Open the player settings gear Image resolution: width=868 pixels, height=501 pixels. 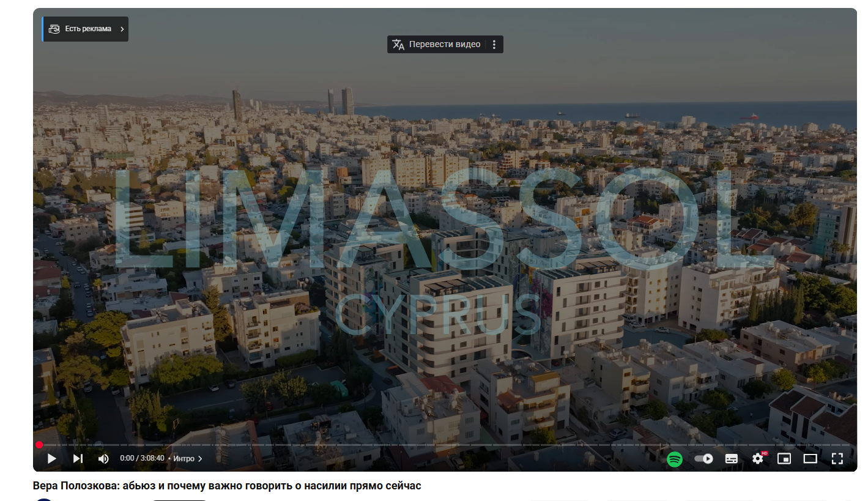758,458
